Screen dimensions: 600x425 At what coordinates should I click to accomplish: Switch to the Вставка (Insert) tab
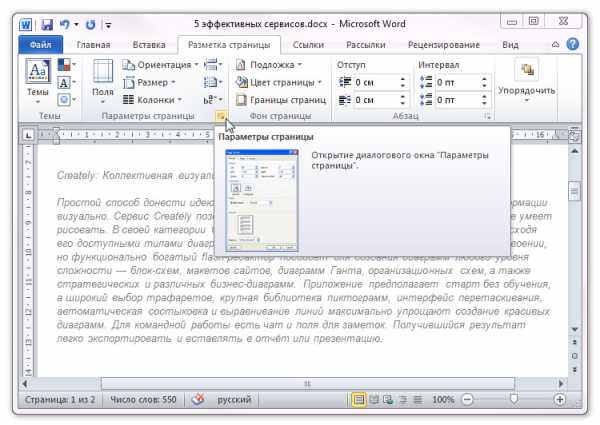[148, 44]
